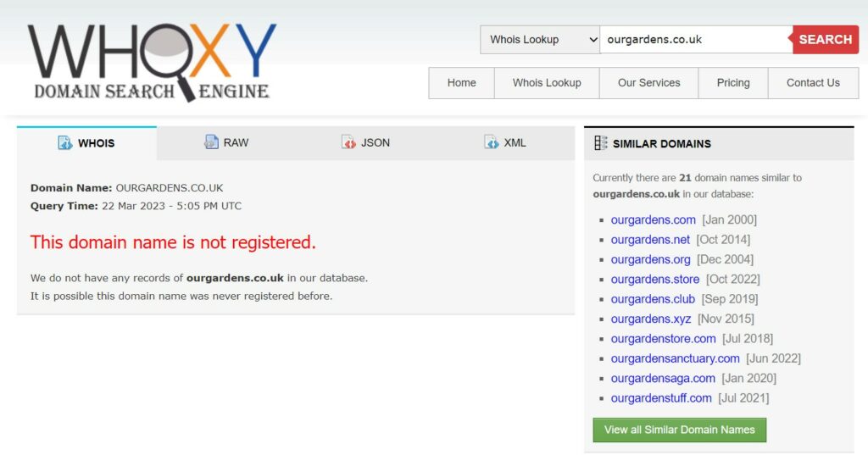Open the ourgardensanctuary.com link
Image resolution: width=868 pixels, height=455 pixels.
click(x=675, y=358)
